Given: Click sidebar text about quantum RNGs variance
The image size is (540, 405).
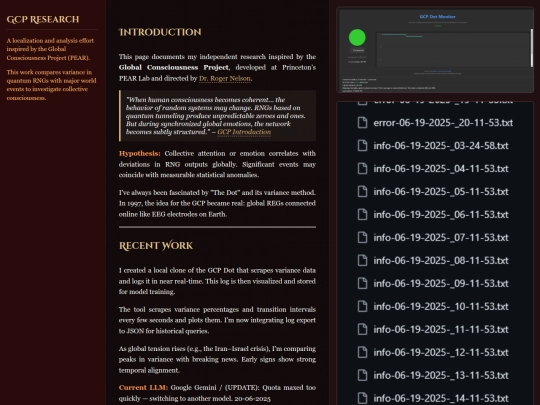Looking at the screenshot, I should [x=51, y=85].
